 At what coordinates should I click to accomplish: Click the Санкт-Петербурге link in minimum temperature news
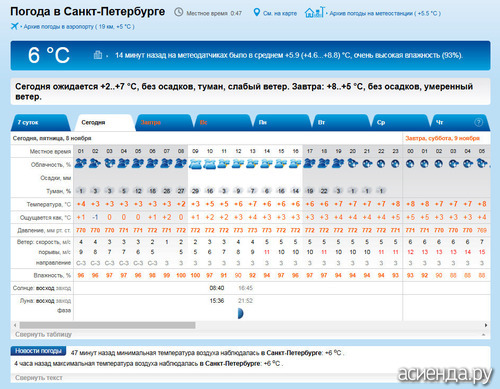(294, 353)
